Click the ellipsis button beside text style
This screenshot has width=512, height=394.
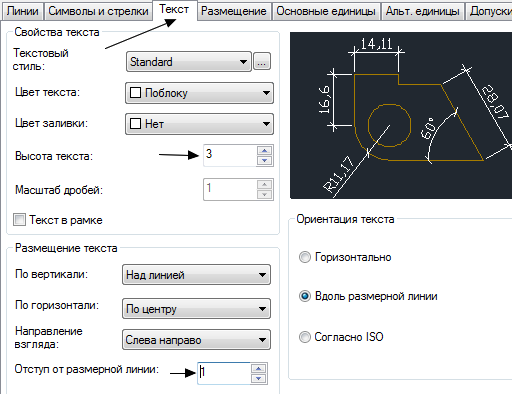click(262, 61)
